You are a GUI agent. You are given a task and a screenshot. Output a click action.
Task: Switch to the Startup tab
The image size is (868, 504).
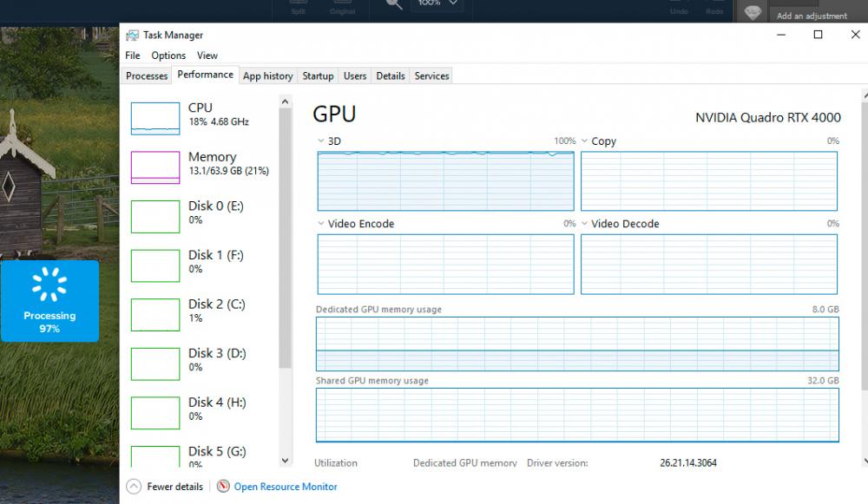pos(318,75)
